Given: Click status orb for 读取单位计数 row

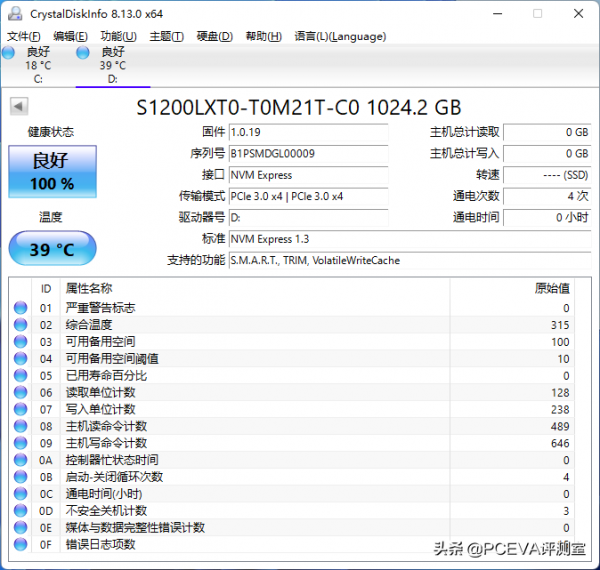Looking at the screenshot, I should 20,393.
